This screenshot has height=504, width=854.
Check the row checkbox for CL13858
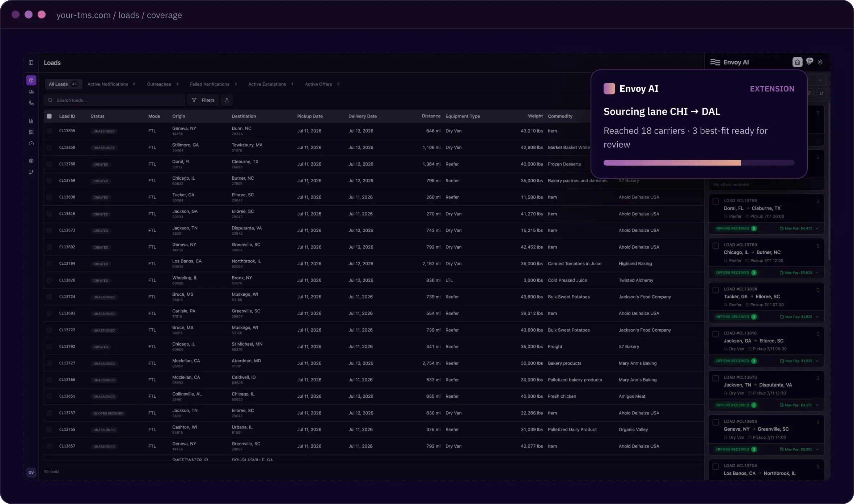[49, 148]
